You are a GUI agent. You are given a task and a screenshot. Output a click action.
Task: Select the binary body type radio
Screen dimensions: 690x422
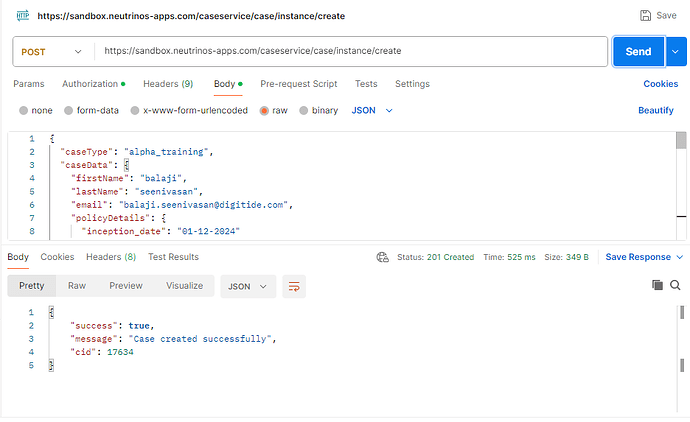304,110
